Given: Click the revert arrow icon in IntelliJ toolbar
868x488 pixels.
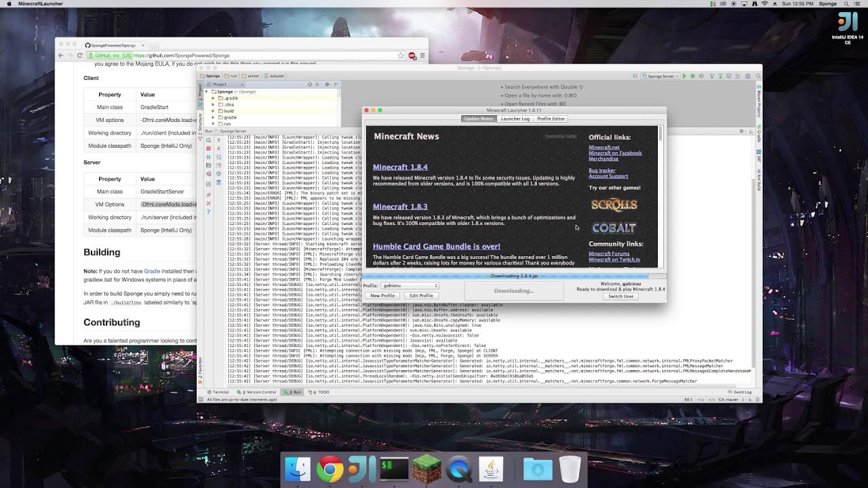Looking at the screenshot, I should pos(737,76).
